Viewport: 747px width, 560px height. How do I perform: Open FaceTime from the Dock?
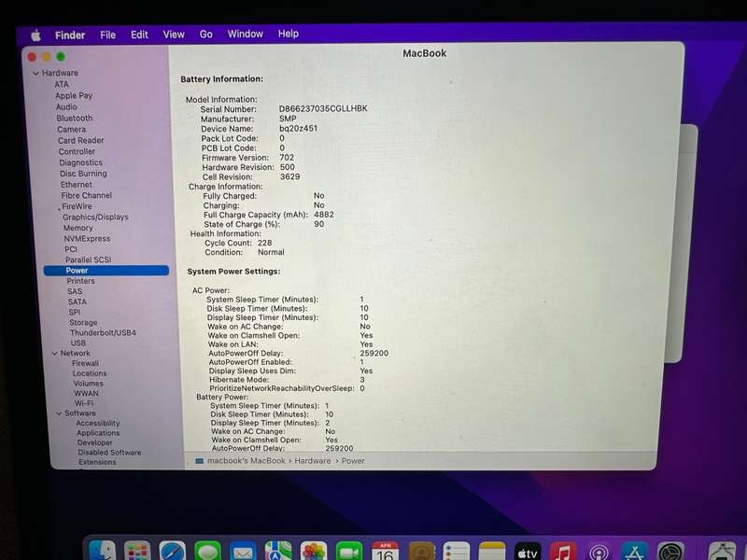tap(349, 551)
